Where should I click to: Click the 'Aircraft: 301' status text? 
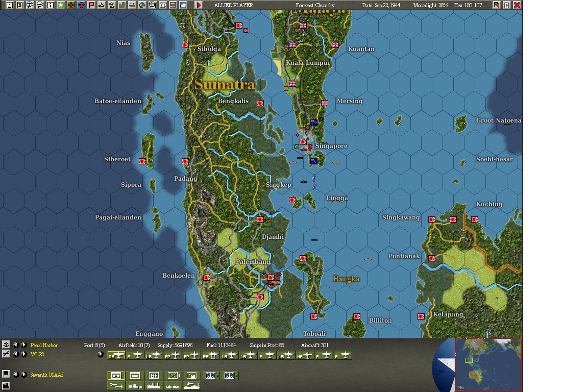(x=314, y=345)
